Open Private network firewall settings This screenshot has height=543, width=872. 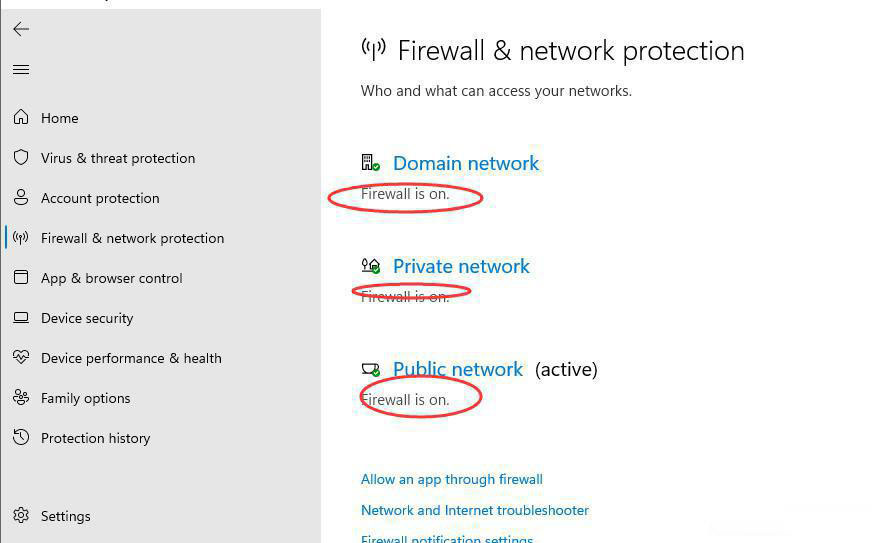[x=461, y=266]
